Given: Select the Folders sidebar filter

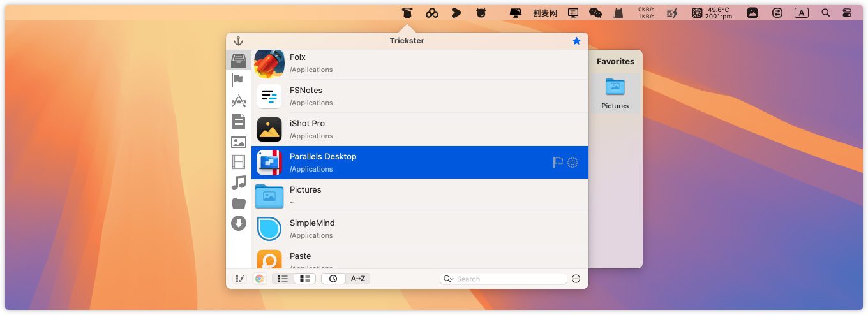Looking at the screenshot, I should 239,203.
